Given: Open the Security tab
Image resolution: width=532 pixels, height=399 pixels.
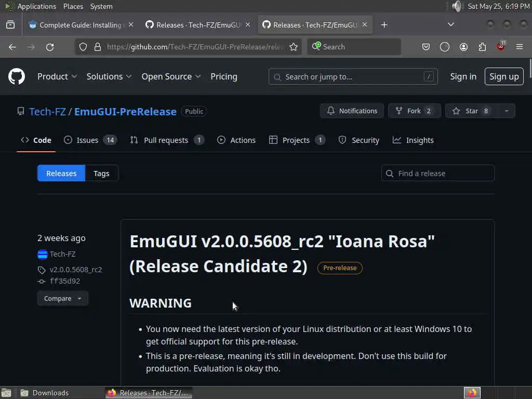Looking at the screenshot, I should coord(358,140).
